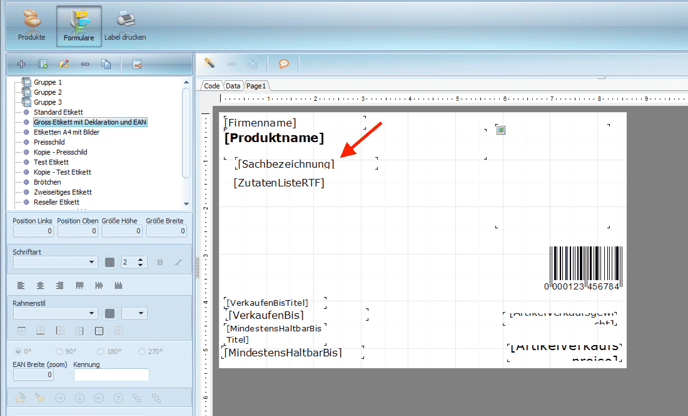Open the Rahmenstil border style dropdown
This screenshot has width=688, height=416.
click(x=91, y=313)
